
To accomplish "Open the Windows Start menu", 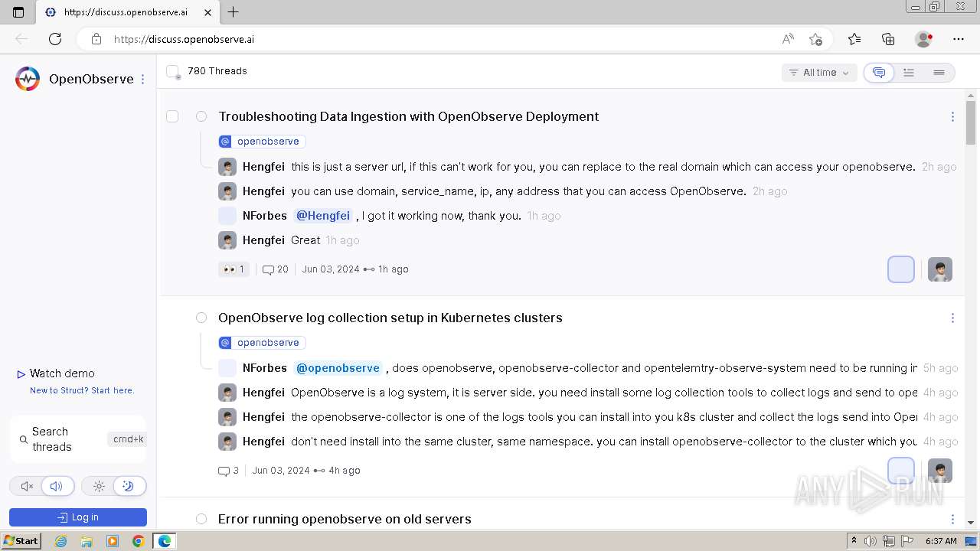I will click(21, 541).
